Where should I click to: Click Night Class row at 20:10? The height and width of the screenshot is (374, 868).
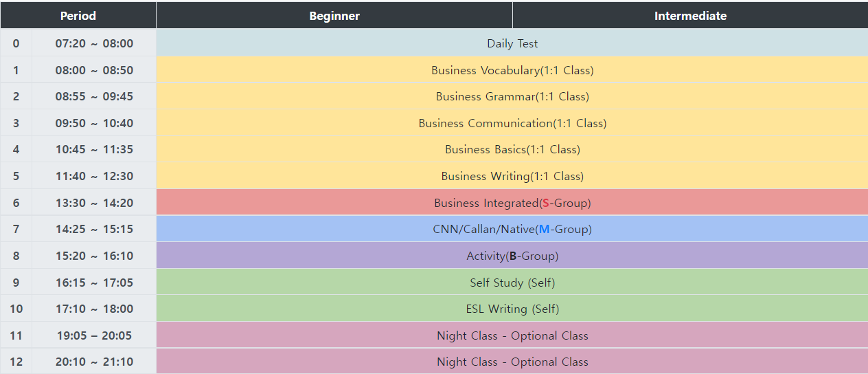512,362
